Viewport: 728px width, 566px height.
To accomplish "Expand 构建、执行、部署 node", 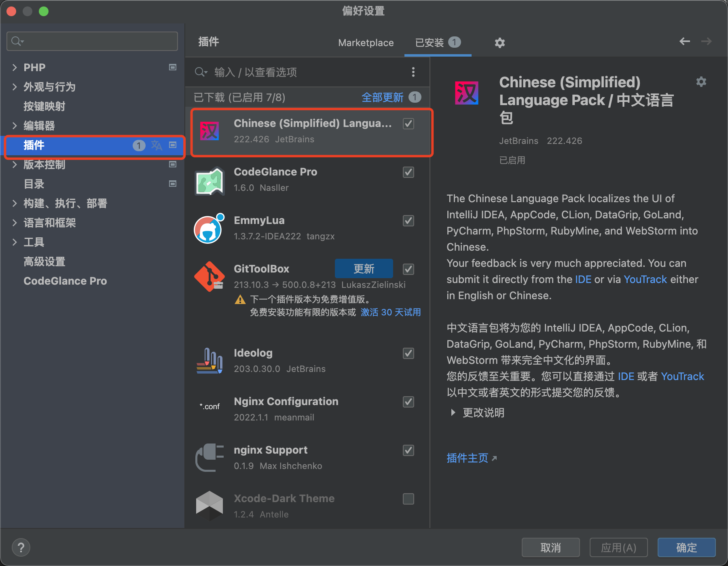I will pos(15,203).
